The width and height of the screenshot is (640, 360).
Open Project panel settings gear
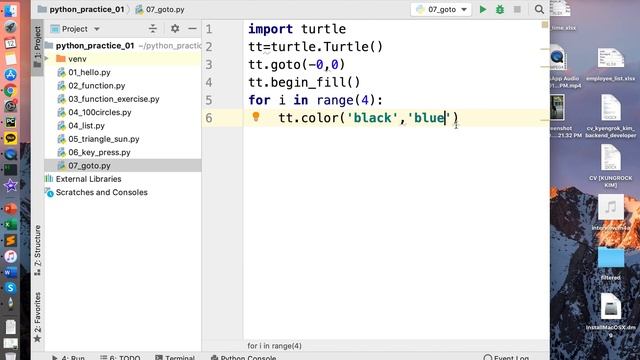(x=175, y=29)
